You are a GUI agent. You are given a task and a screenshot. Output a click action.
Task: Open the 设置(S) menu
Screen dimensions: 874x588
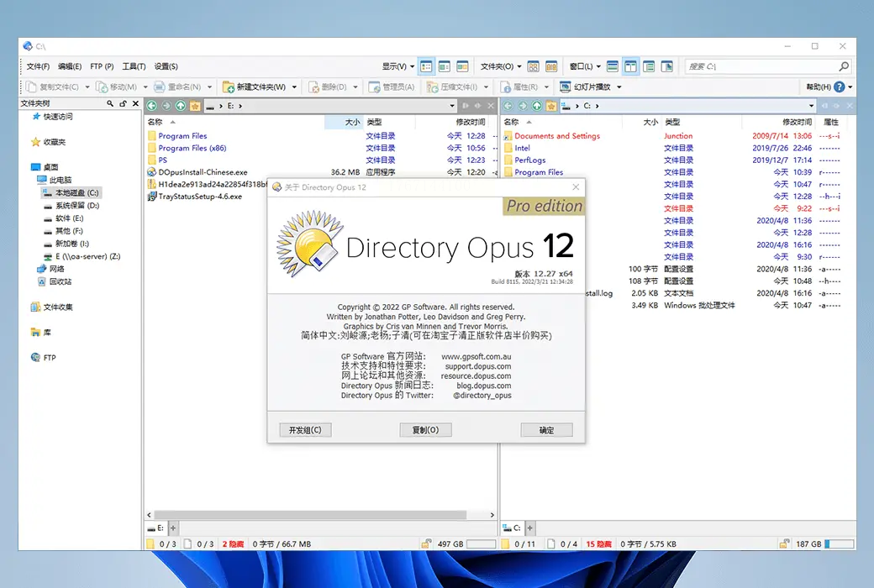(166, 66)
